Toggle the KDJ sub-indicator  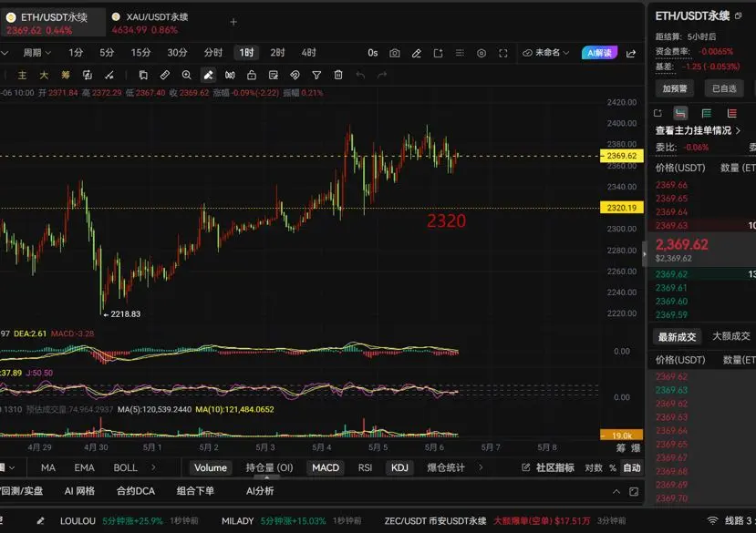(x=399, y=467)
